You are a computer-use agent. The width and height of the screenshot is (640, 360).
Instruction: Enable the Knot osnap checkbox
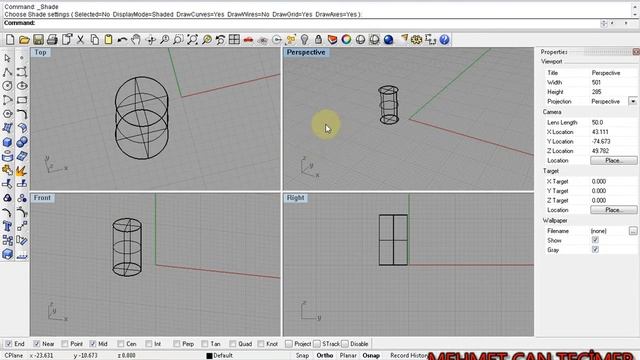tap(261, 344)
